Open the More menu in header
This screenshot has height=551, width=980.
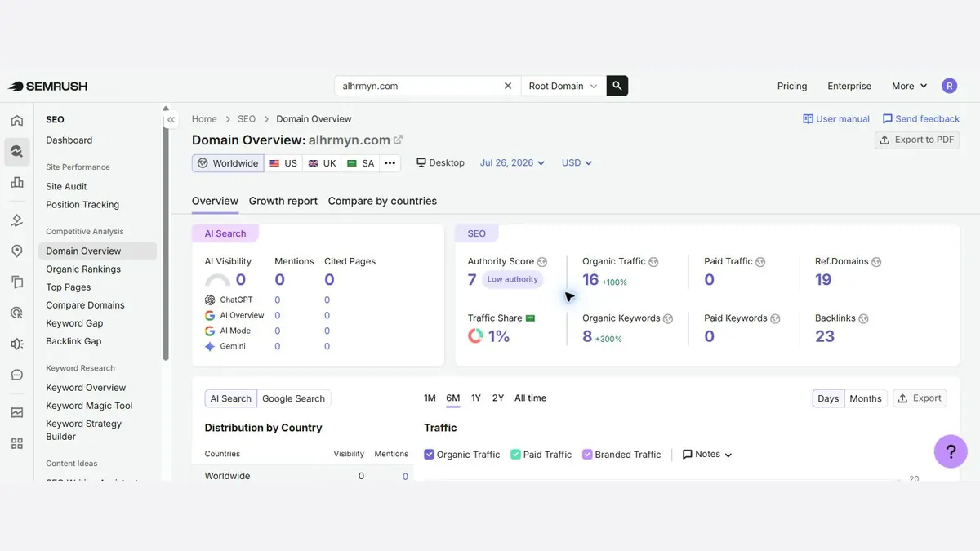pyautogui.click(x=910, y=86)
